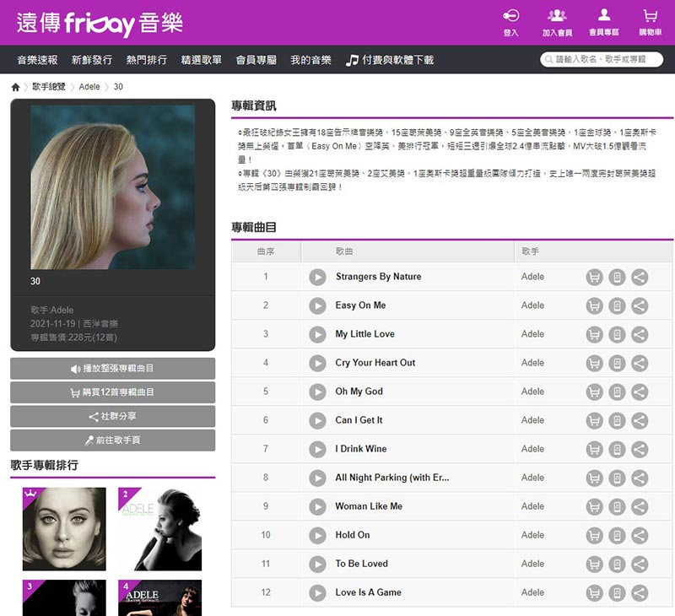Open 熱門排行 charts menu
The image size is (675, 616).
pos(147,60)
